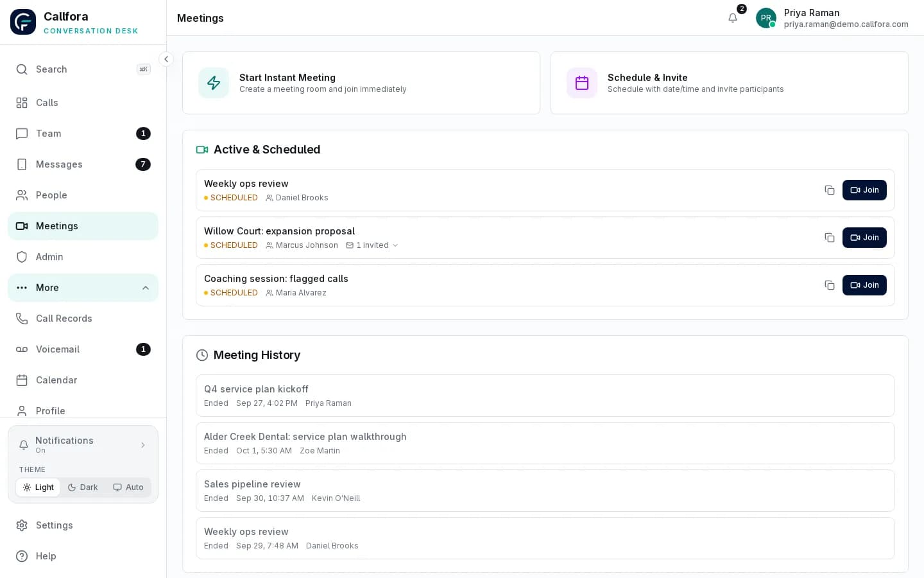The width and height of the screenshot is (924, 578).
Task: Copy link for Weekly ops review meeting
Action: click(x=830, y=190)
